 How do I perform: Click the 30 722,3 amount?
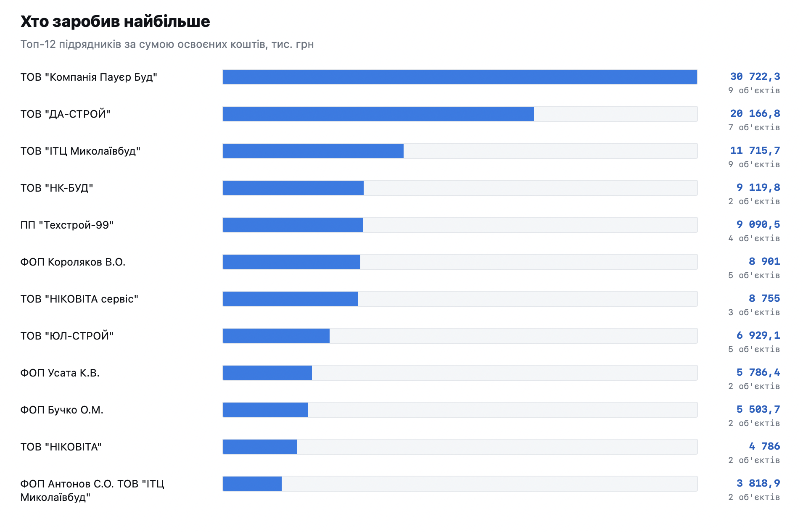point(755,76)
